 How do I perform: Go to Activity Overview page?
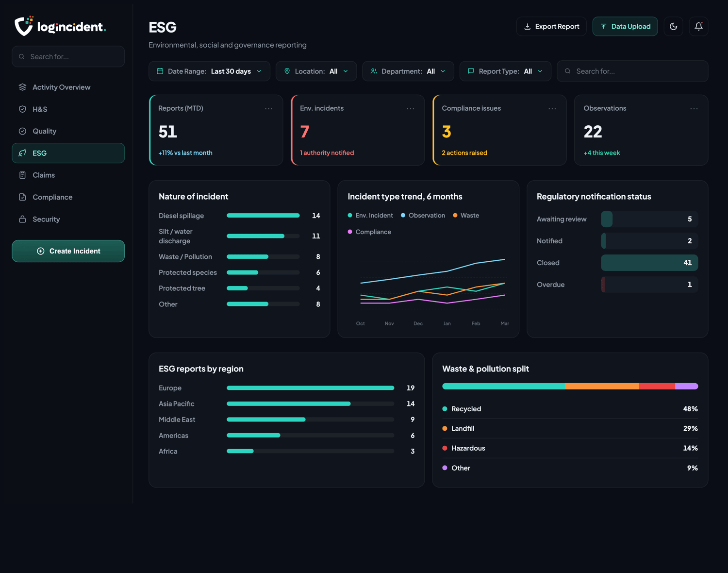68,87
